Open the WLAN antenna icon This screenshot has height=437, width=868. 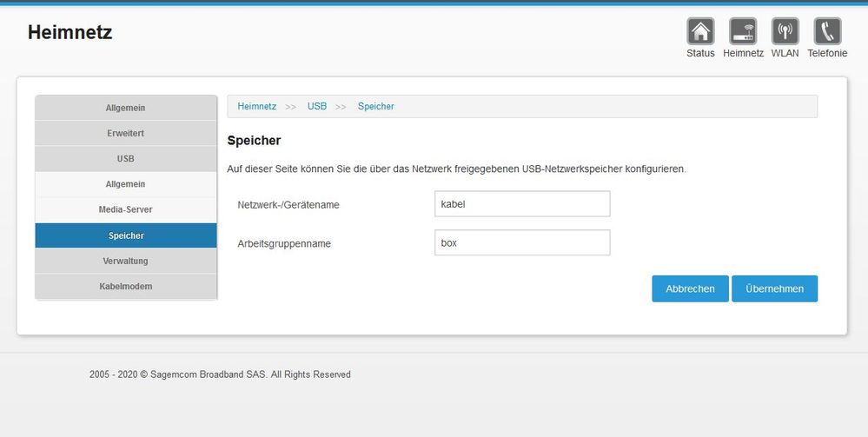pyautogui.click(x=785, y=31)
